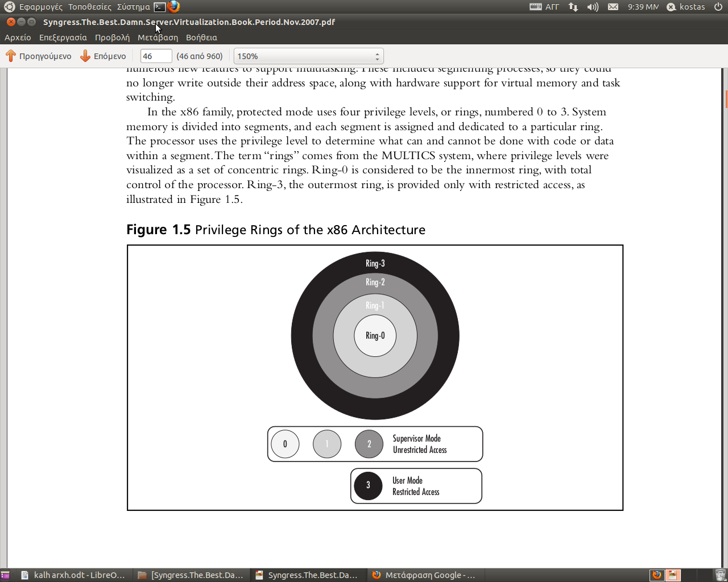Select the highlighted second workspace
Screen dimensions: 728x582
673,575
